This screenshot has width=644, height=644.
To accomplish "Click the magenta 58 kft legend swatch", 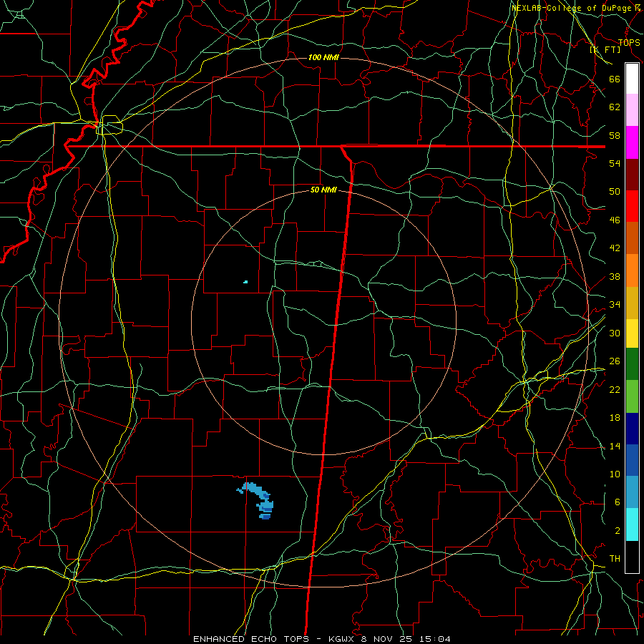I will coord(632,142).
